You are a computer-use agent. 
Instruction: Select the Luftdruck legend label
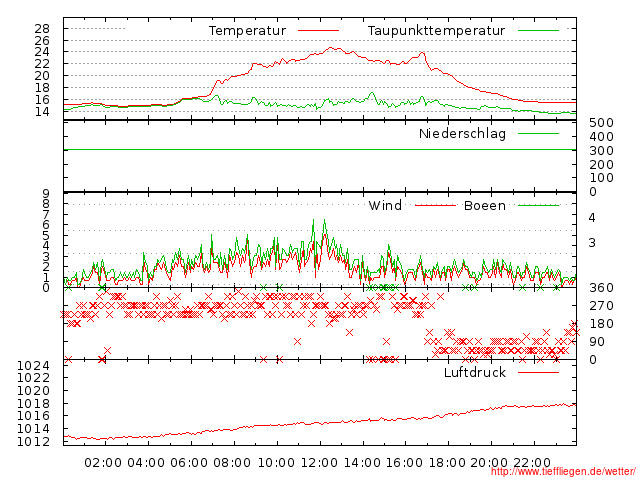(x=475, y=372)
